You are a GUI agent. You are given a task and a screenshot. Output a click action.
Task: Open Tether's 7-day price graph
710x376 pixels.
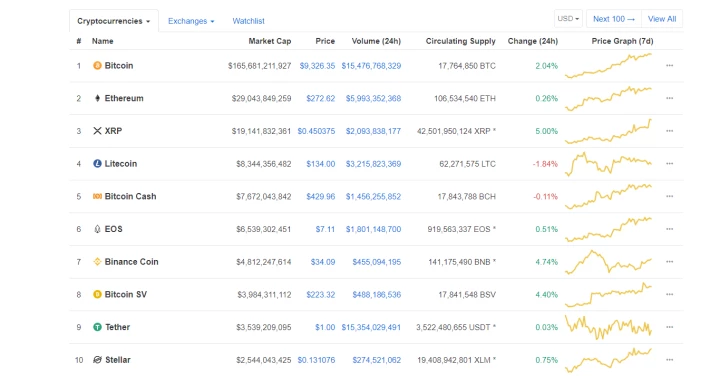click(608, 327)
